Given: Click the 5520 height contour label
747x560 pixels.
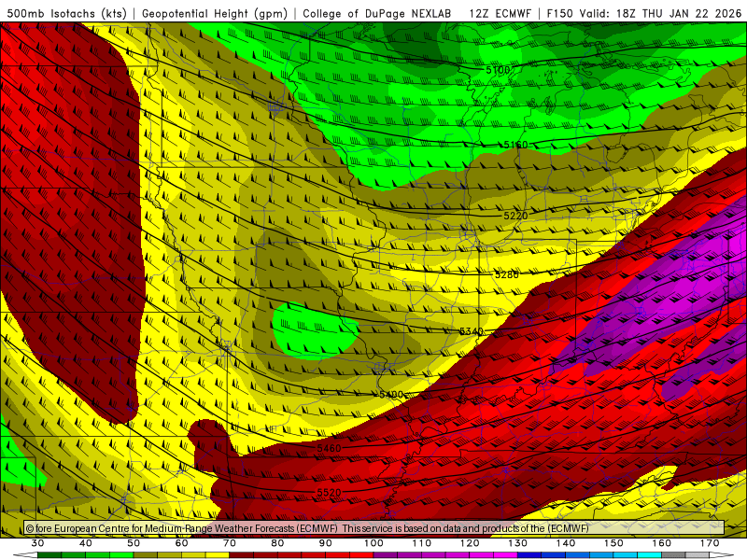Looking at the screenshot, I should pos(329,493).
